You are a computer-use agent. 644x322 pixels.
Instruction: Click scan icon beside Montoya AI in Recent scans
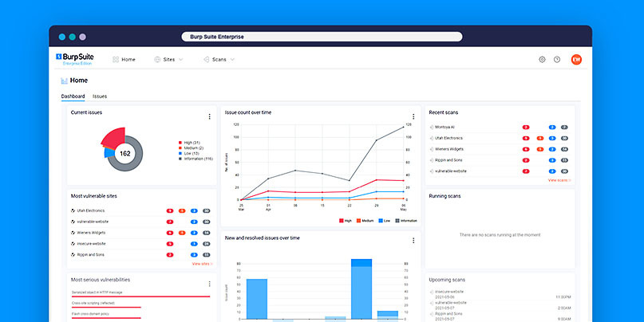coord(432,128)
